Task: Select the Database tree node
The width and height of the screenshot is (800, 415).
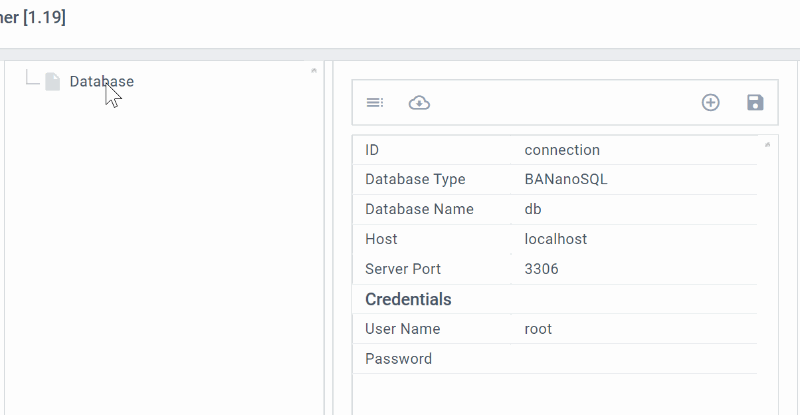Action: coord(101,82)
